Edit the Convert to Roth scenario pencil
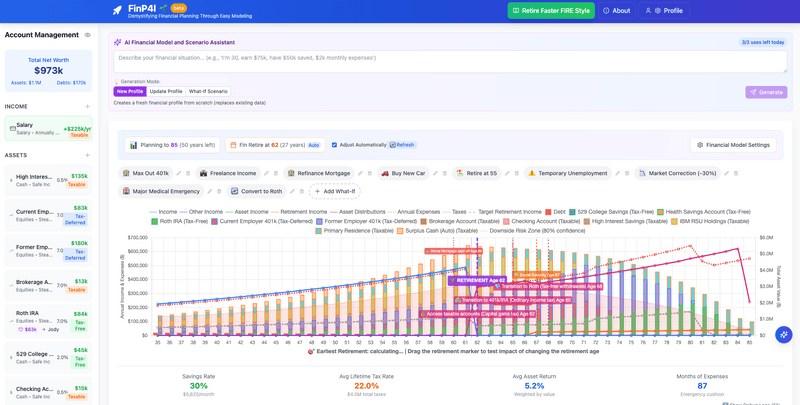 coord(292,191)
